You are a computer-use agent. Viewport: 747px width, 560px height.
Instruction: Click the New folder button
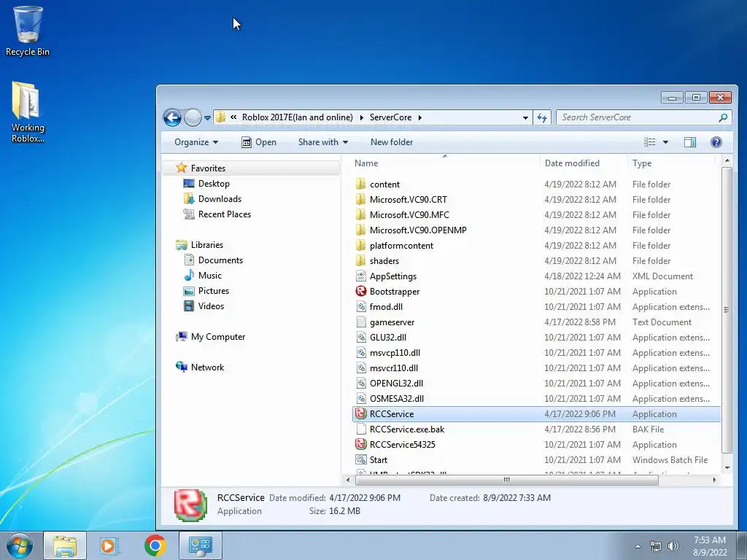[x=392, y=142]
